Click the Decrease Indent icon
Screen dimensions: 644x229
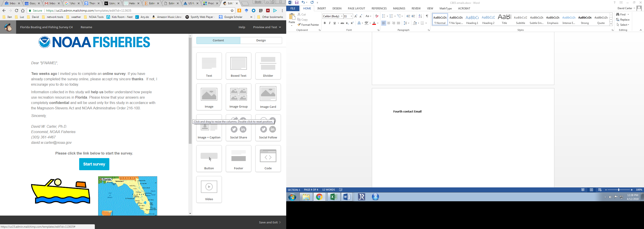pyautogui.click(x=408, y=16)
